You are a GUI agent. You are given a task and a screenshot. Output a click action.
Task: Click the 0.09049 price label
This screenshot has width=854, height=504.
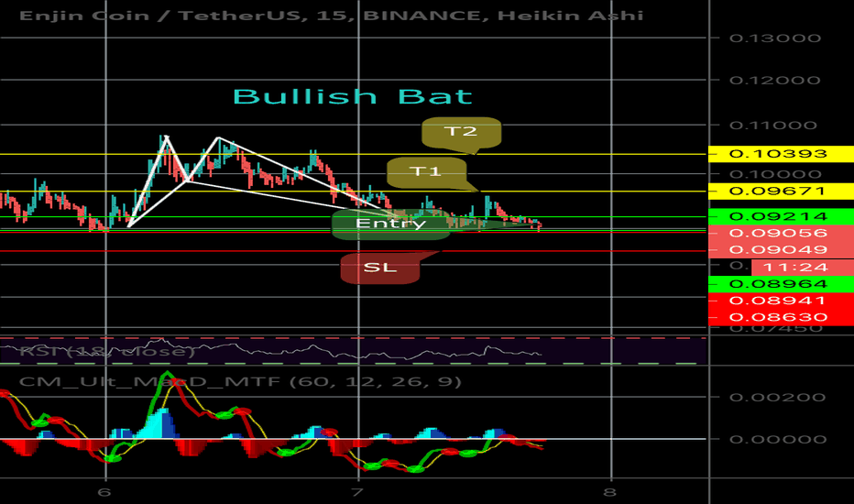[x=781, y=249]
